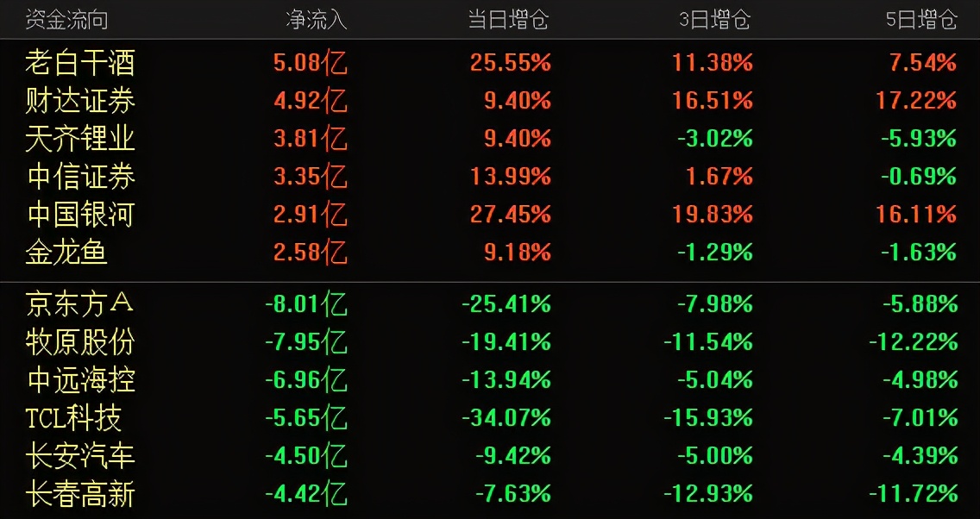980x519 pixels.
Task: Open the TCL科技 stock entry
Action: pos(73,418)
